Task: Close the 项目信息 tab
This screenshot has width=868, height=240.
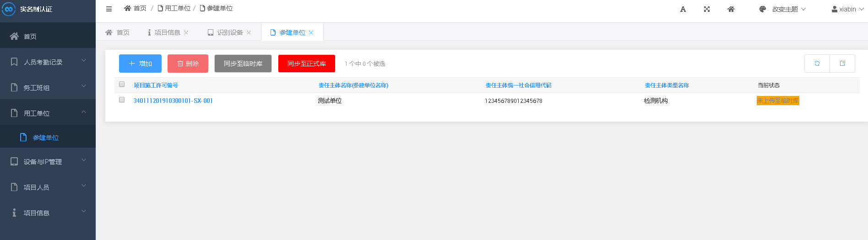Action: coord(186,32)
